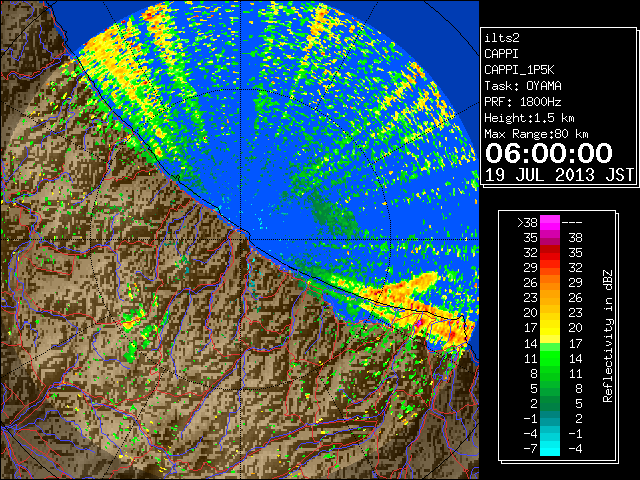Click the green 8 dBZ legend swatch
The image size is (640, 480).
click(550, 373)
